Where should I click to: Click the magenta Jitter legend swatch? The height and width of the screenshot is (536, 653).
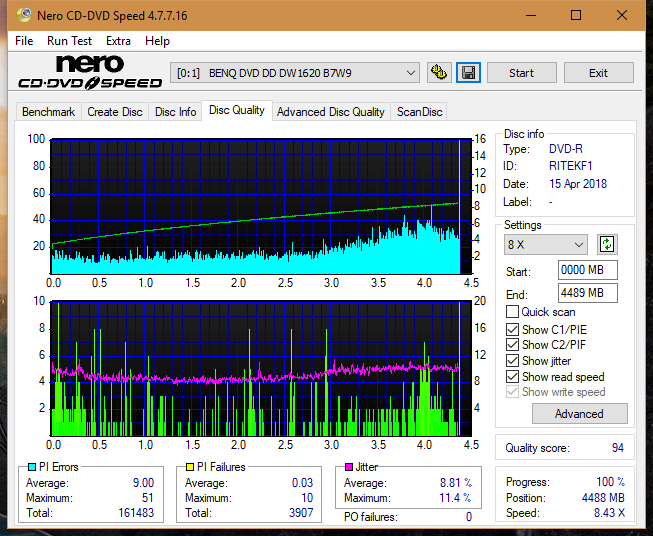pos(349,467)
